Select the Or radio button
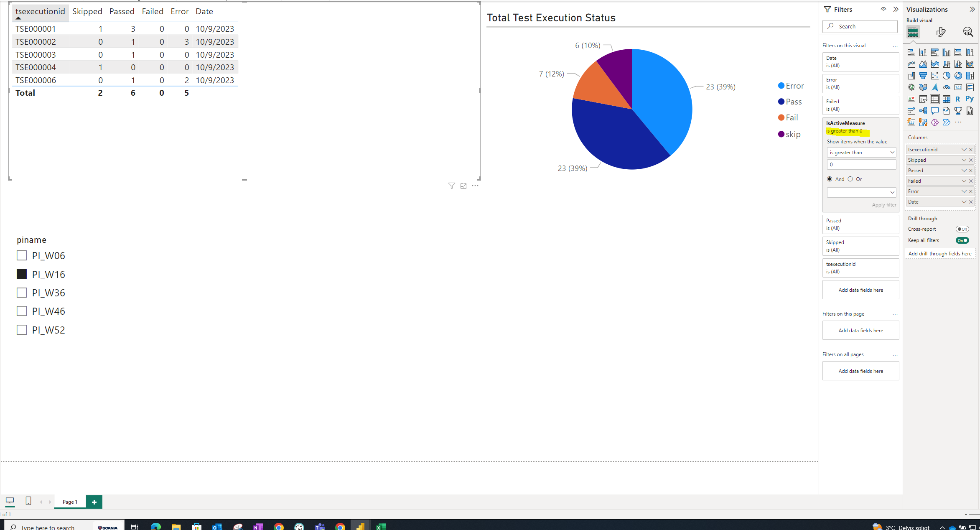The height and width of the screenshot is (530, 980). click(x=850, y=179)
